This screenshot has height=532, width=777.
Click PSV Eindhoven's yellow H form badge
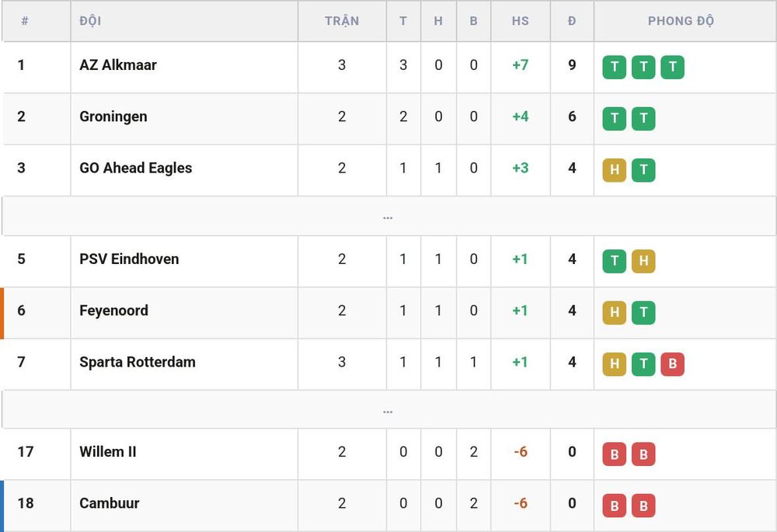(x=643, y=261)
